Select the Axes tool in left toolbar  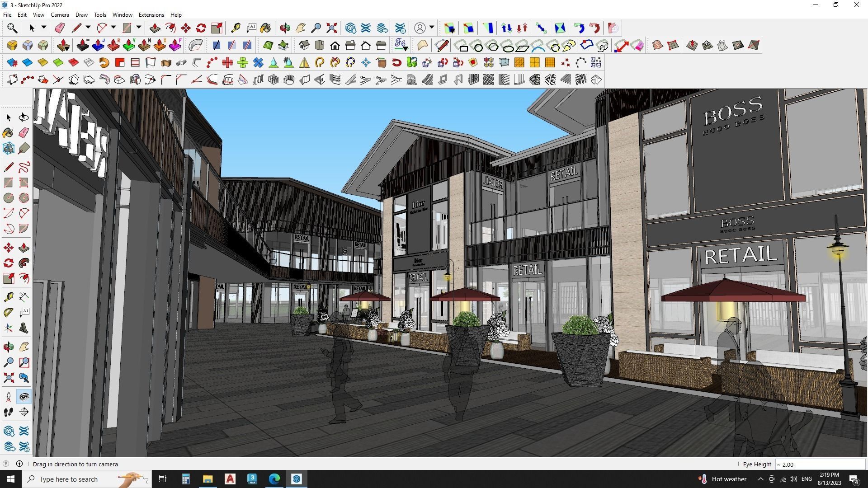(8, 328)
